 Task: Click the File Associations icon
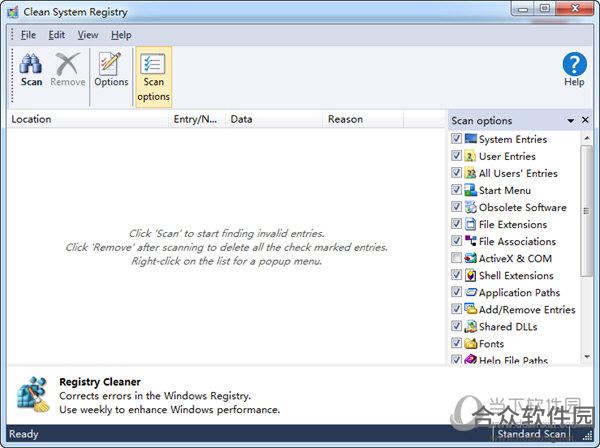pos(470,241)
